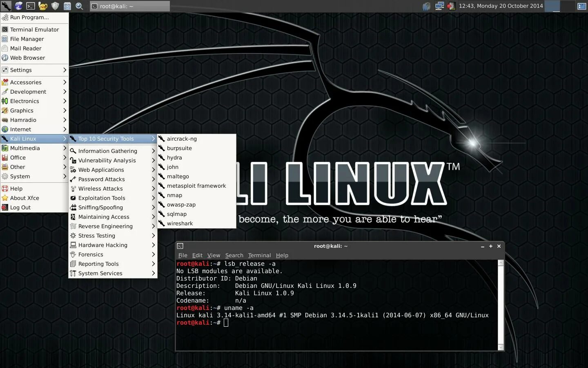
Task: Open the file cabinet launcher in panel
Action: (67, 6)
